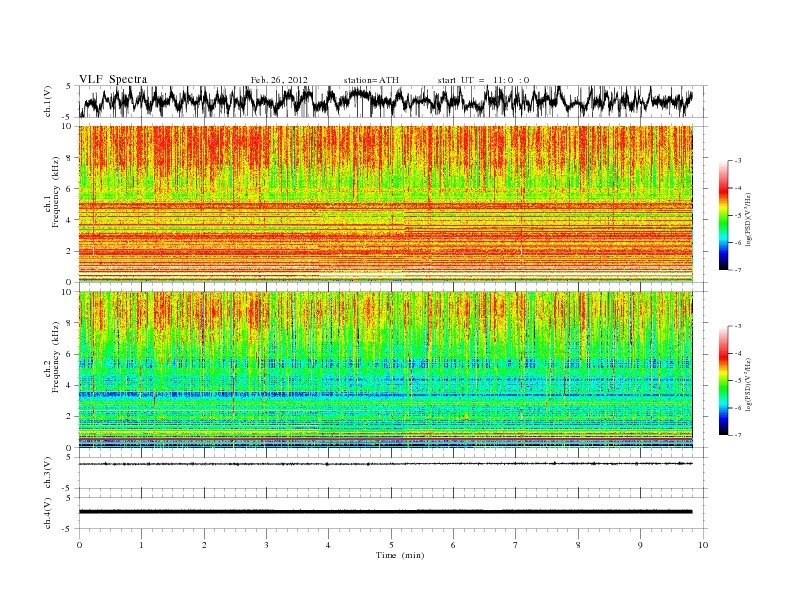The image size is (792, 612).
Task: Click the time axis tick label "1"
Action: 141,545
